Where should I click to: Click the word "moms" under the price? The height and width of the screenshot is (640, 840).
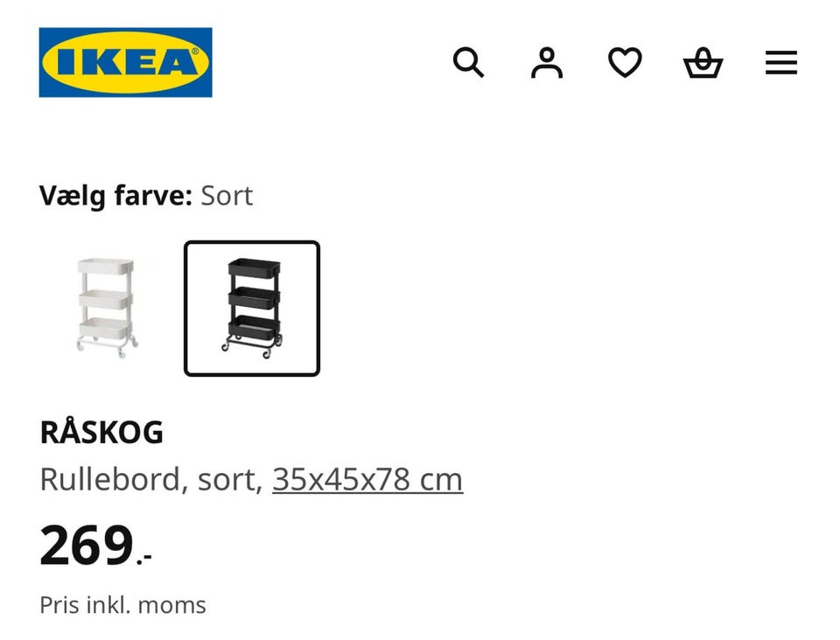(x=176, y=605)
